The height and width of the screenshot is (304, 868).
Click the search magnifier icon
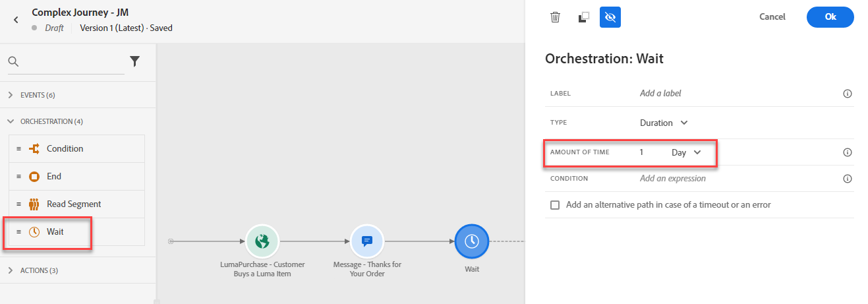click(x=14, y=61)
